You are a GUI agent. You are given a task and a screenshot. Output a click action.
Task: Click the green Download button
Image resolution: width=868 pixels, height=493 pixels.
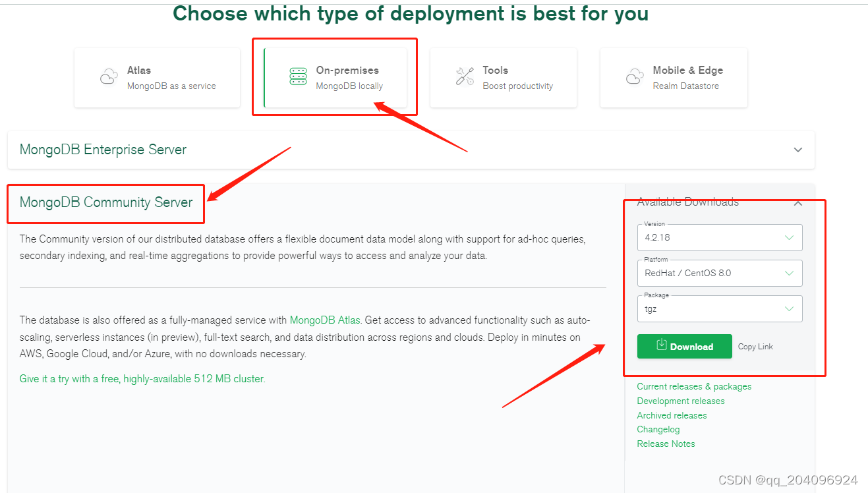684,346
